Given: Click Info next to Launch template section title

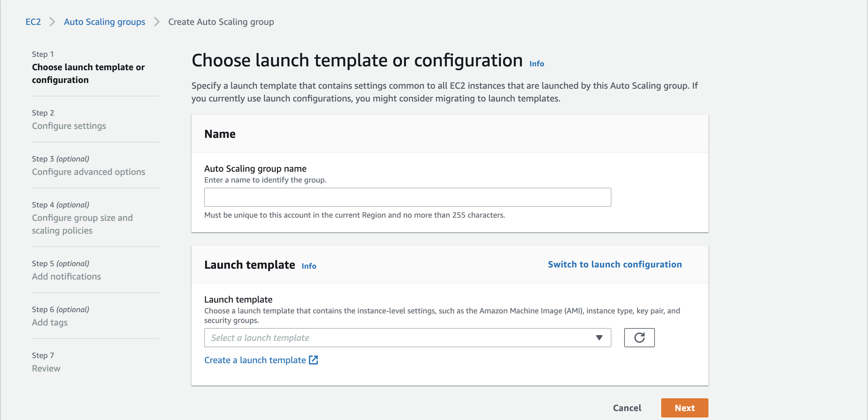Looking at the screenshot, I should [309, 266].
